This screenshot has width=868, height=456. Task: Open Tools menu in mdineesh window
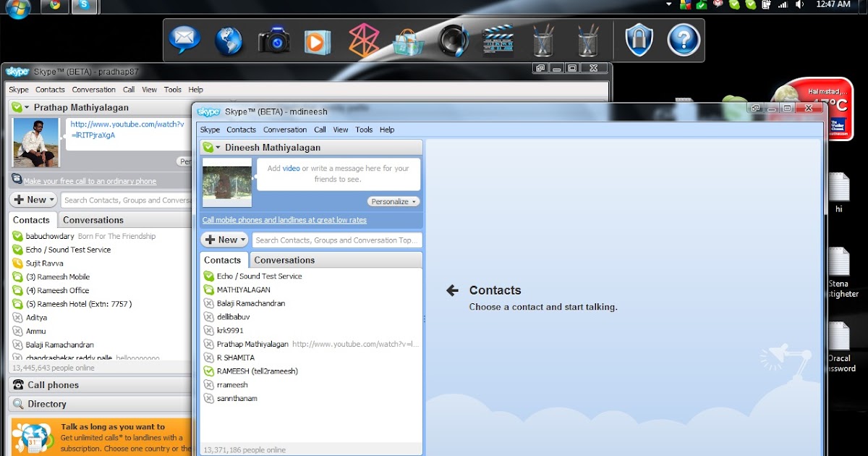coord(364,130)
